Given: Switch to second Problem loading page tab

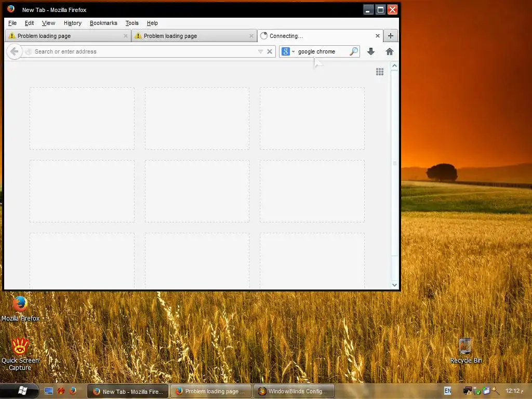Looking at the screenshot, I should point(194,36).
